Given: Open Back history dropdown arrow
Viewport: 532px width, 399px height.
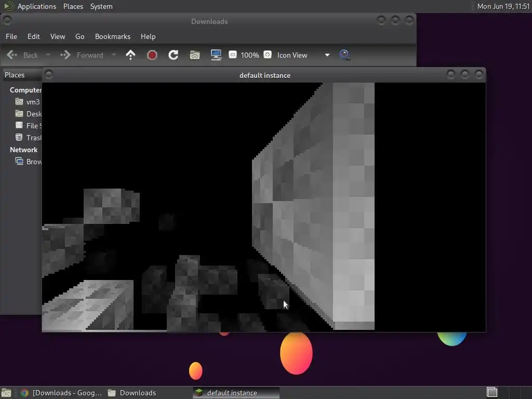Looking at the screenshot, I should (x=48, y=55).
